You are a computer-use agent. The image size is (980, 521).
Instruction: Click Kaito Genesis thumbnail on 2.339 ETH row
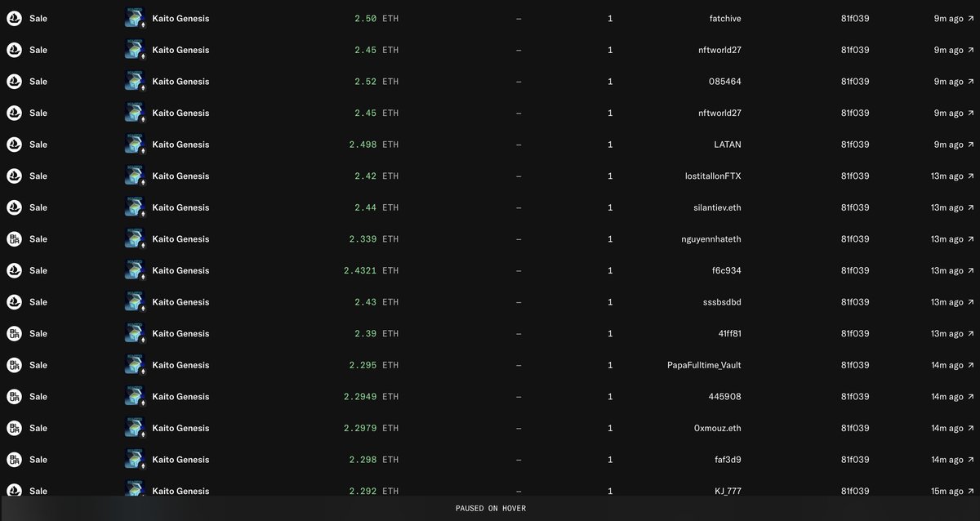click(135, 239)
